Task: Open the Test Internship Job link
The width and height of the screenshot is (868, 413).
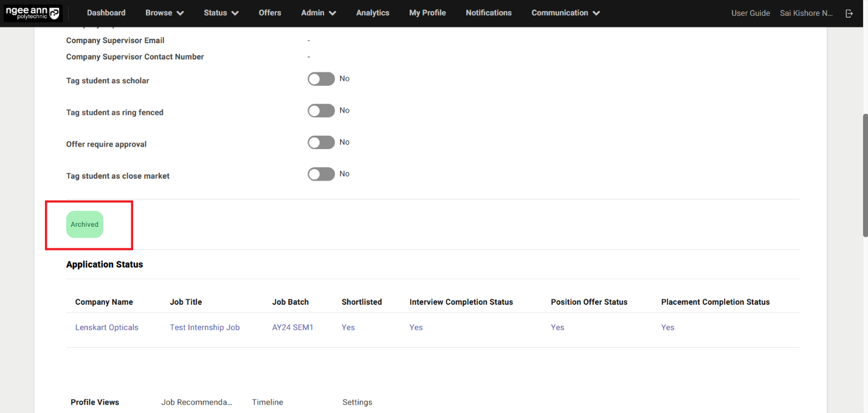Action: click(204, 327)
